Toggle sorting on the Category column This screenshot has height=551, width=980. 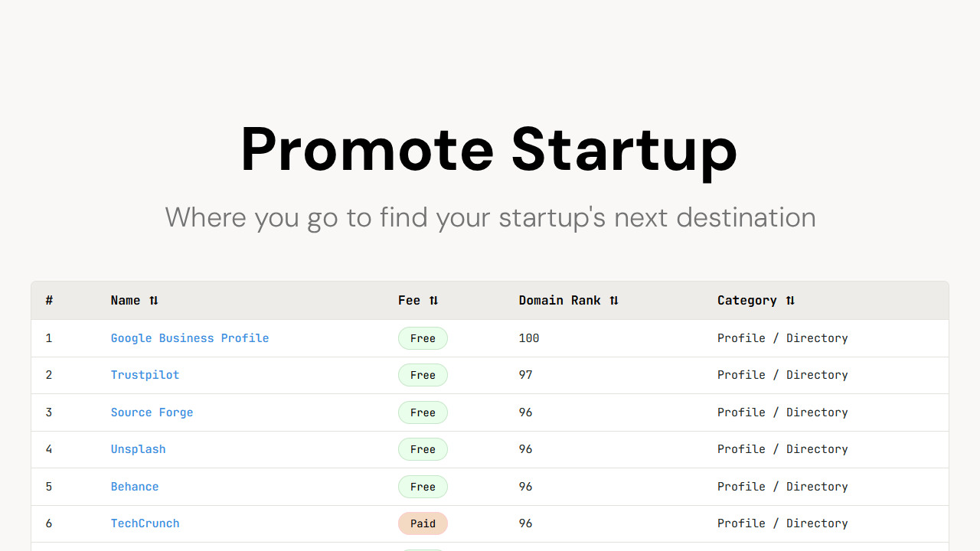747,300
